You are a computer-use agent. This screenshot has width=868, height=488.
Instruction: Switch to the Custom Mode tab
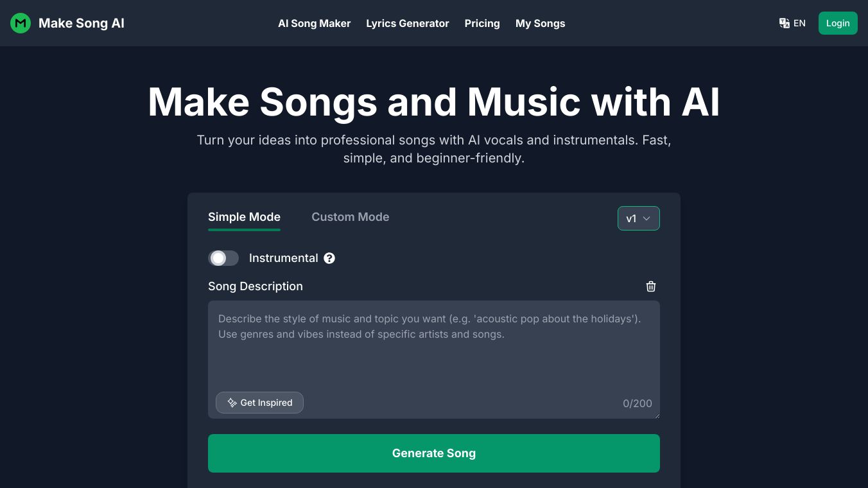pyautogui.click(x=350, y=217)
